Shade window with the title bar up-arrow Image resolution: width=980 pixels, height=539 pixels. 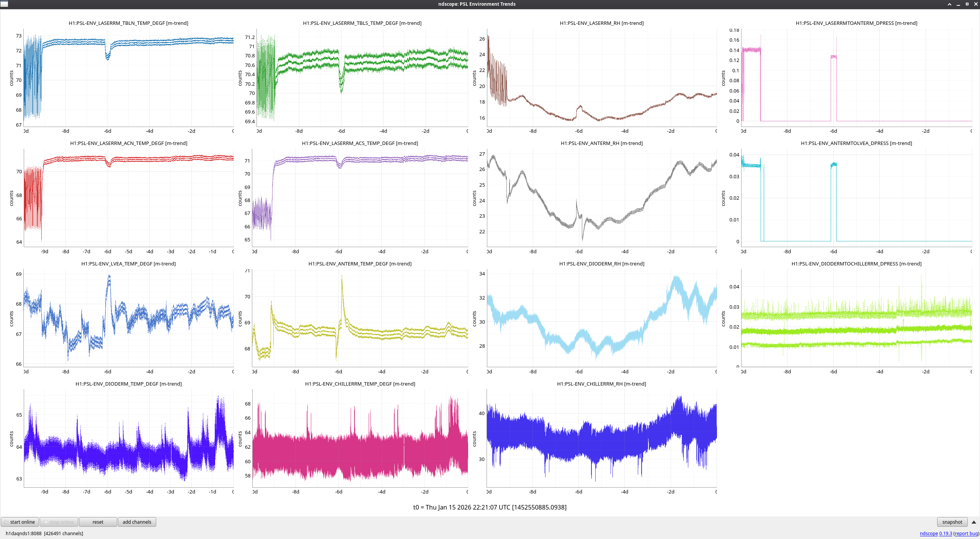[x=949, y=4]
